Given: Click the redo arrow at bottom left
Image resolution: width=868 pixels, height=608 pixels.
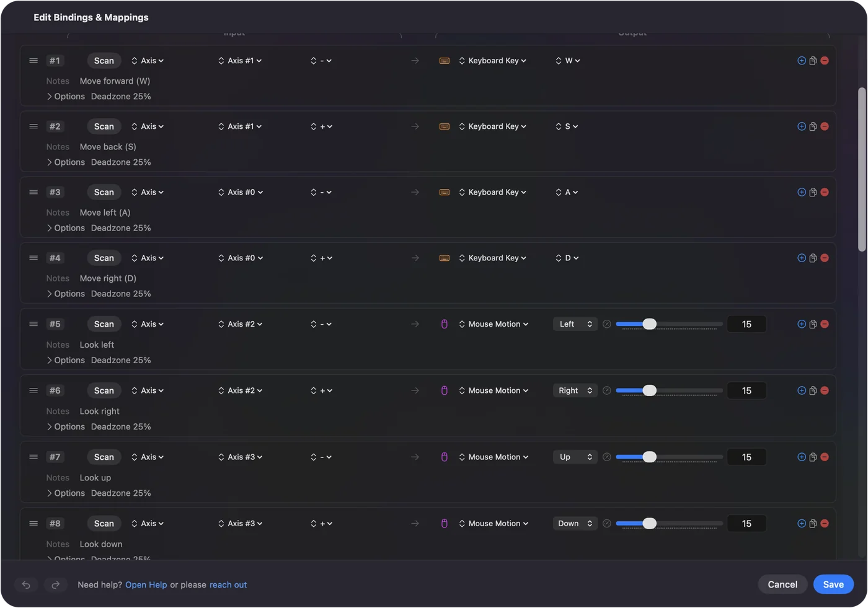Looking at the screenshot, I should (x=55, y=584).
